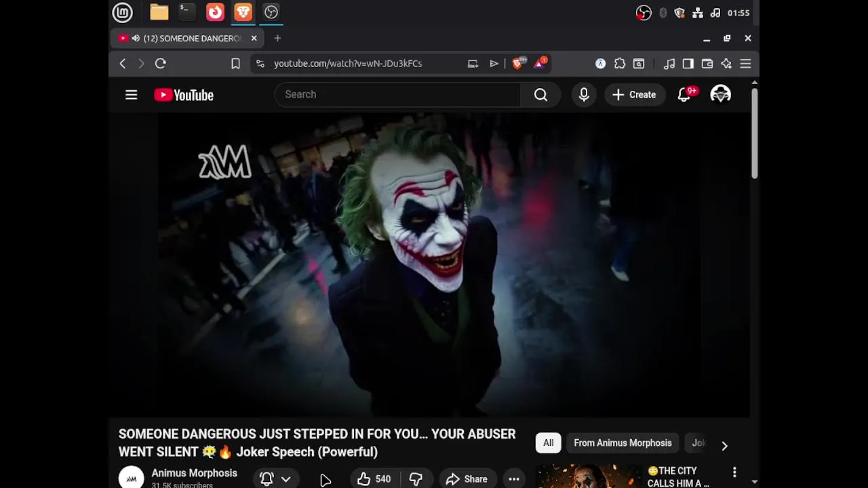Launch the Files folder from taskbar
Screen dimensions: 868x488
tap(159, 12)
